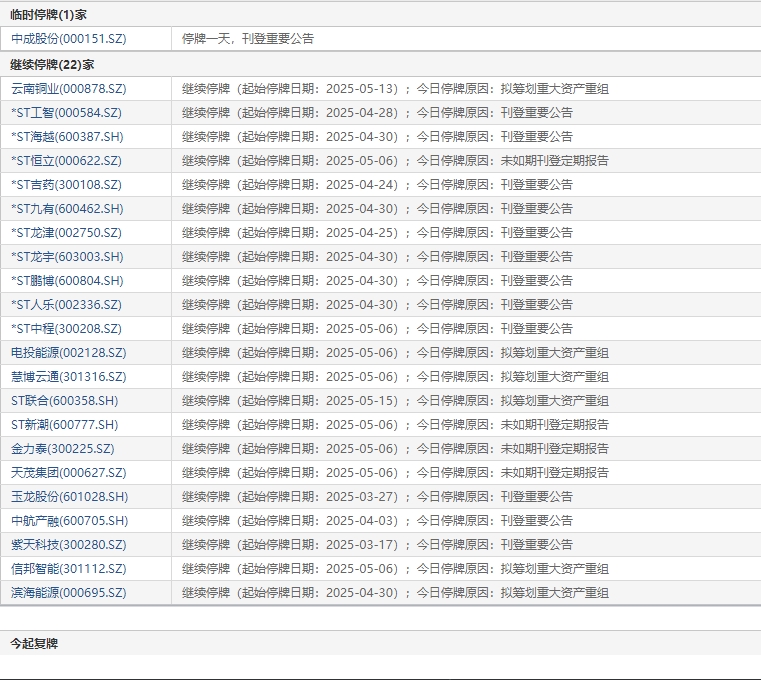
Task: Click 天茂集团 suspension detail text
Action: coord(396,473)
